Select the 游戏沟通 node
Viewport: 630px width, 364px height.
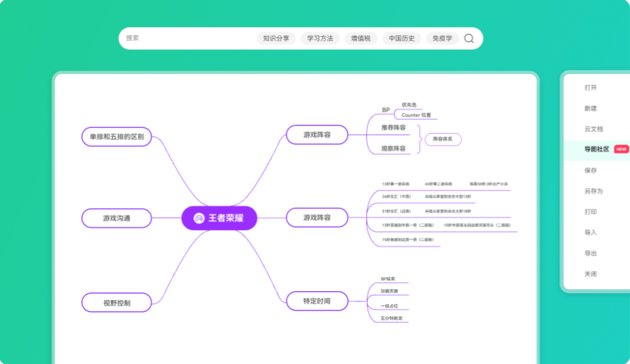pyautogui.click(x=116, y=218)
